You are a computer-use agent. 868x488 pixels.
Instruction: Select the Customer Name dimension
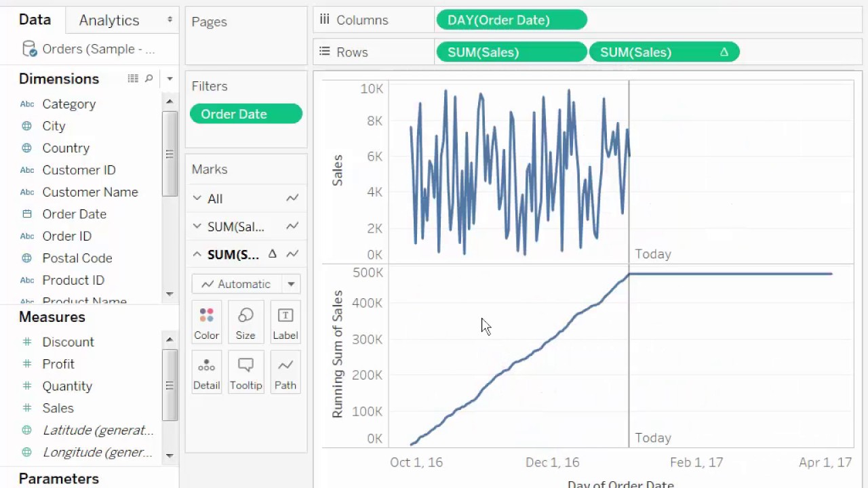click(90, 192)
